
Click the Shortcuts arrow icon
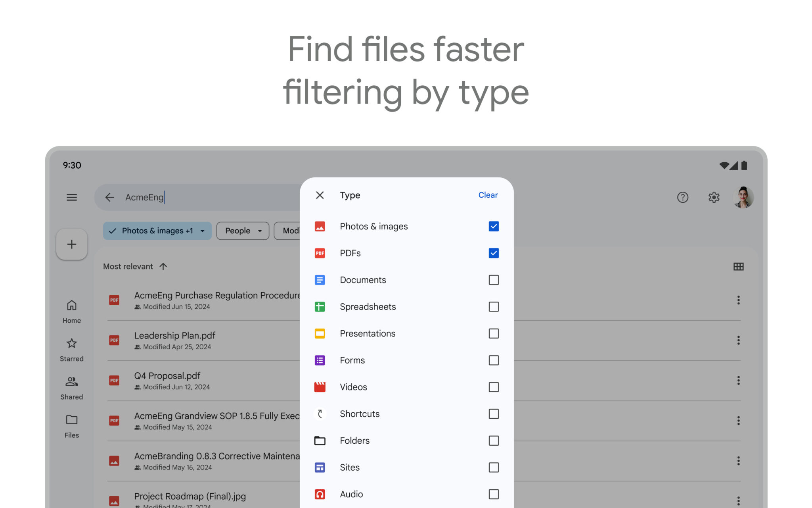[x=320, y=414]
